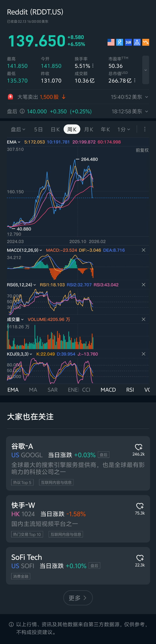Open the EMA indicator dropdown
Screen dimensions: 156x644
[x=14, y=142]
